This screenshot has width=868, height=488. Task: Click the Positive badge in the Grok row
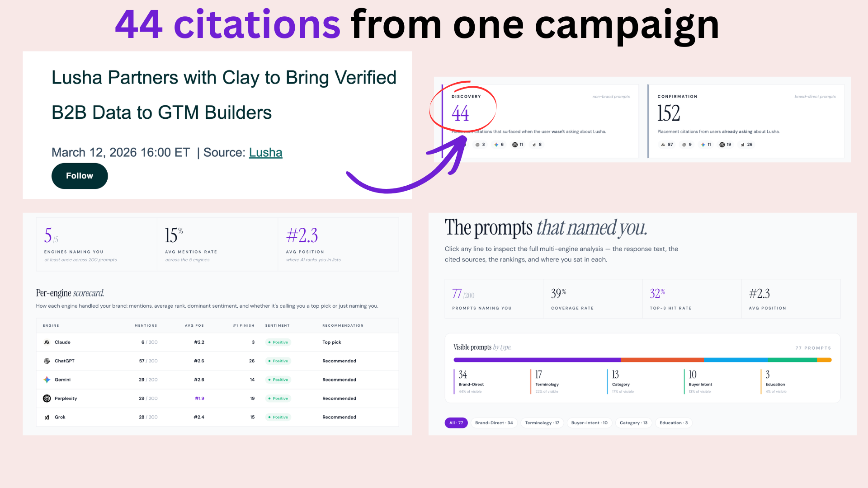coord(278,417)
